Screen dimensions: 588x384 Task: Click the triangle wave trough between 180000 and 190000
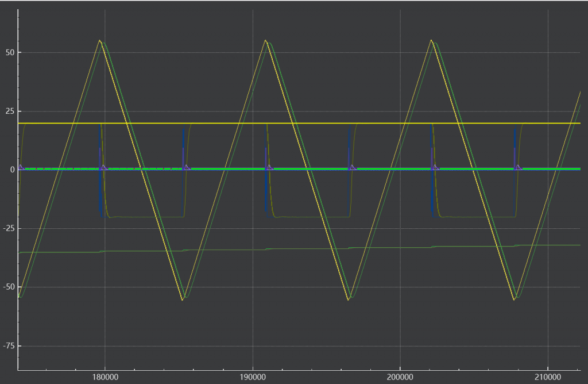(182, 299)
